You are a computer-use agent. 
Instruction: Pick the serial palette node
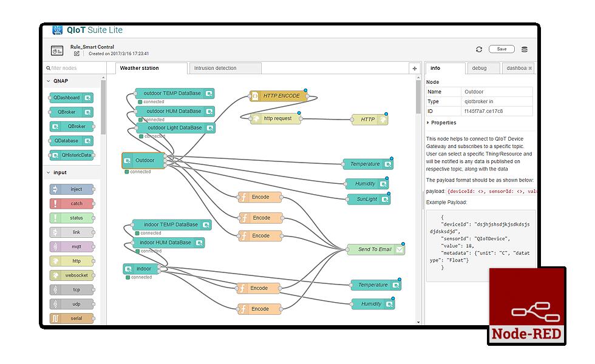[72, 318]
